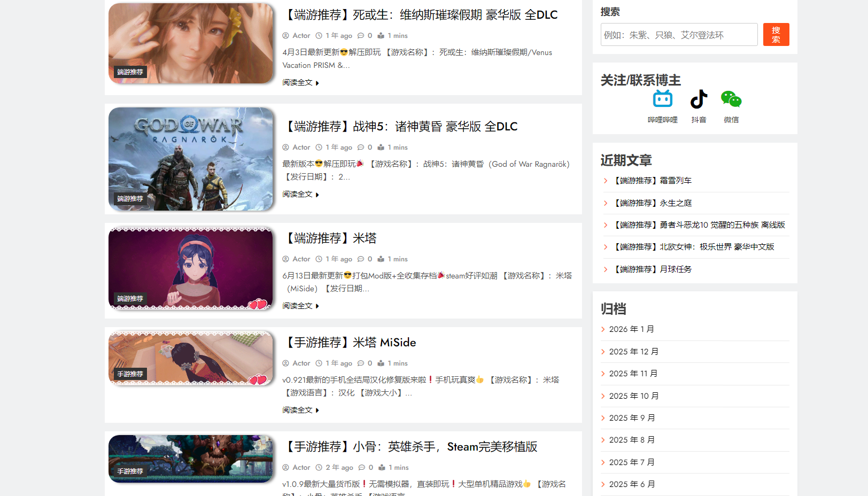Click the author avatar icon on 端游推荐 米塔 post
The height and width of the screenshot is (496, 868).
(285, 259)
